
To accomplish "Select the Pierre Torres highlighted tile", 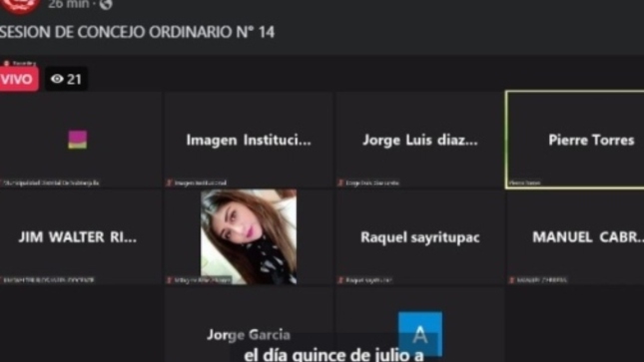I will tap(575, 140).
